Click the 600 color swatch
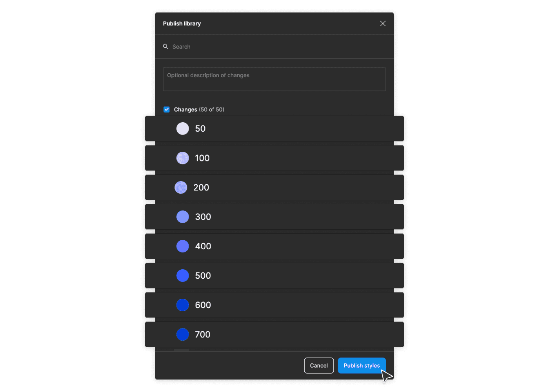The height and width of the screenshot is (392, 549). click(x=182, y=305)
